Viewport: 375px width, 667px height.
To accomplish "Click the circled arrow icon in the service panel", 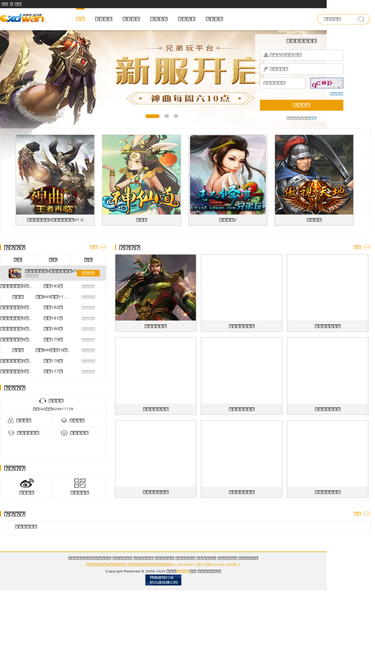I will [x=64, y=433].
